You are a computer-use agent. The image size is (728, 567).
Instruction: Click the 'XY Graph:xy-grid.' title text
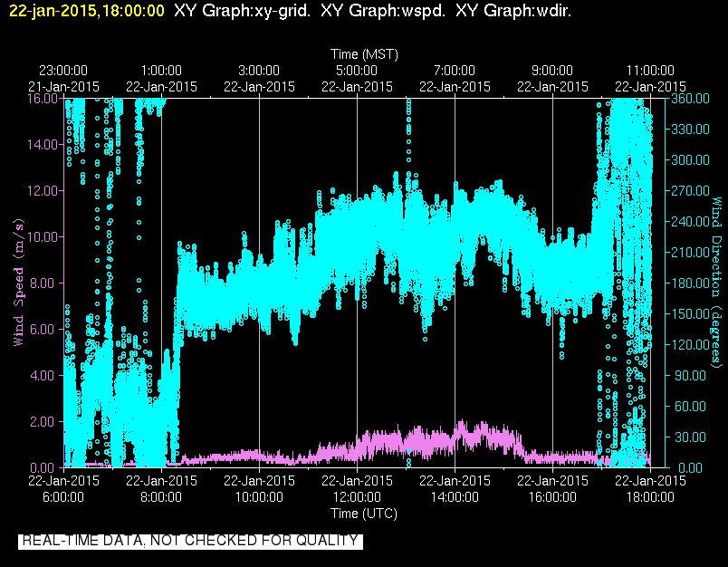tap(243, 11)
